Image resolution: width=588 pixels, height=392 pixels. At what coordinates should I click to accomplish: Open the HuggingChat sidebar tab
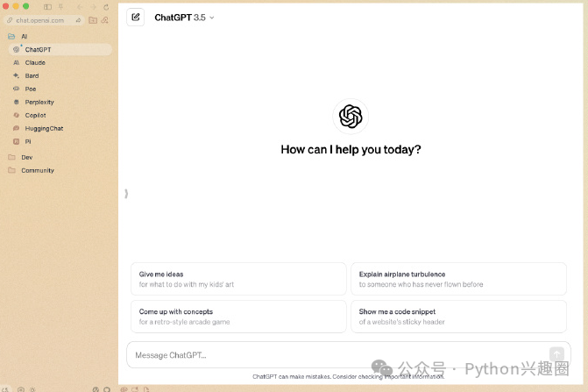(60, 128)
